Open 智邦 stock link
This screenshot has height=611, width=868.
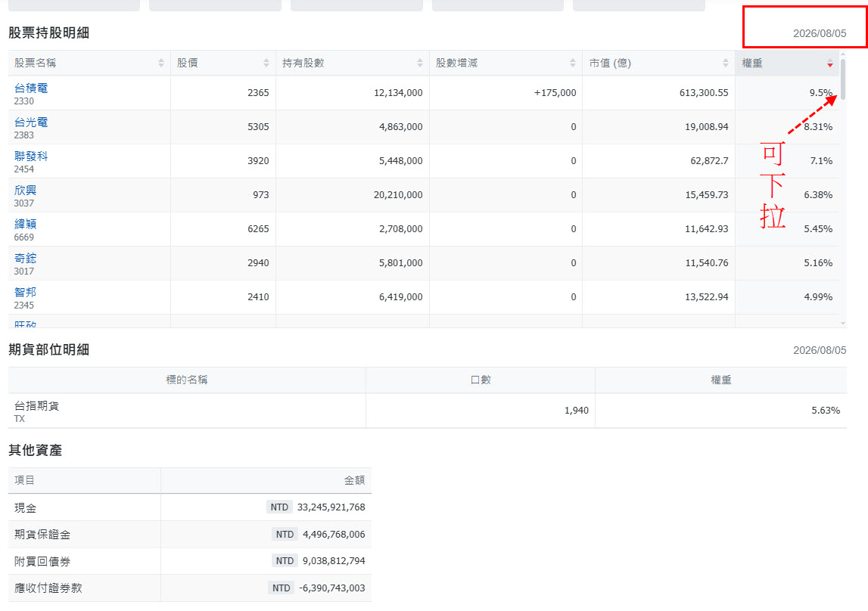tap(26, 292)
